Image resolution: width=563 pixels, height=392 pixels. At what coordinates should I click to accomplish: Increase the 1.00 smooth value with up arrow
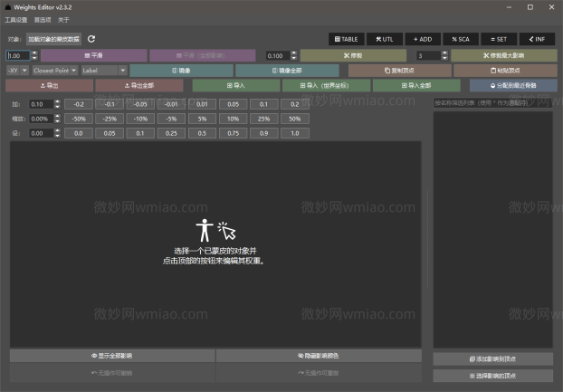coord(34,53)
